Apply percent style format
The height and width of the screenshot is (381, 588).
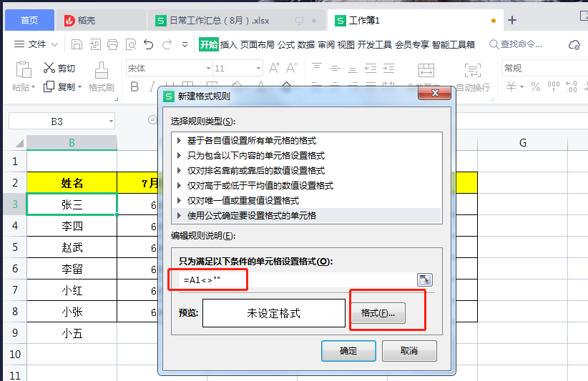tap(536, 87)
